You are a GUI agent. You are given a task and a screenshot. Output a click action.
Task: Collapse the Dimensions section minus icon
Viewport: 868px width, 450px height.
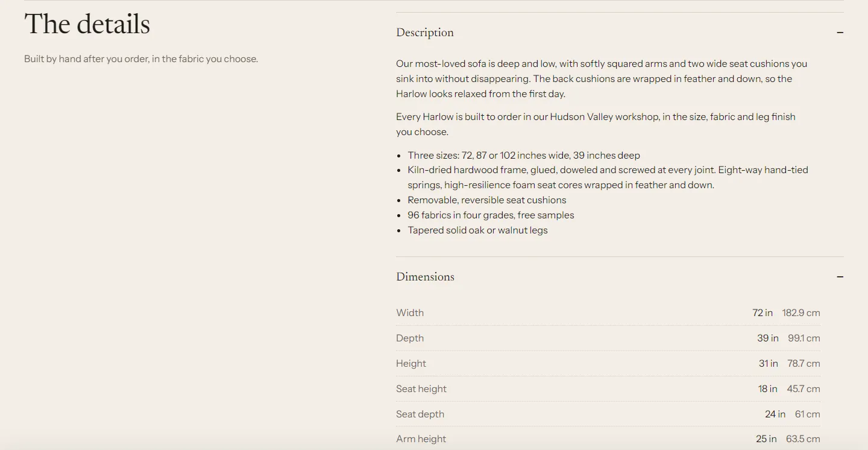click(x=840, y=277)
